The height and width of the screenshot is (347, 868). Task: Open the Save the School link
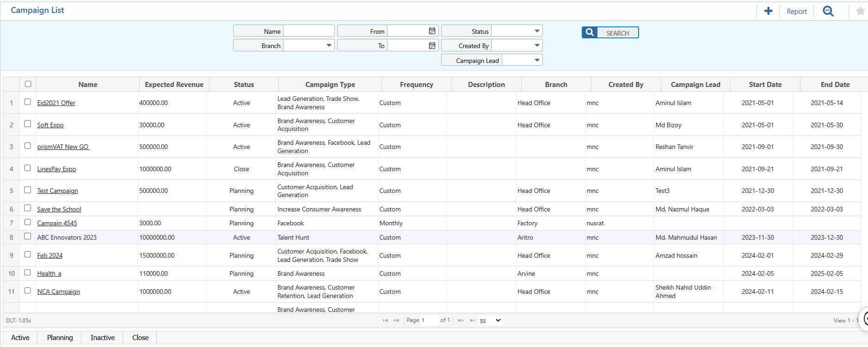(59, 209)
